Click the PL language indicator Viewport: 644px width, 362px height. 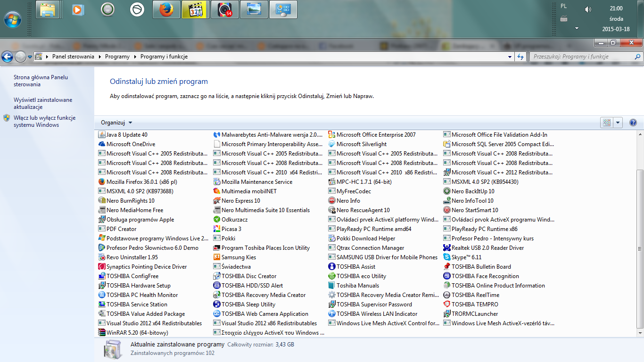coord(564,6)
